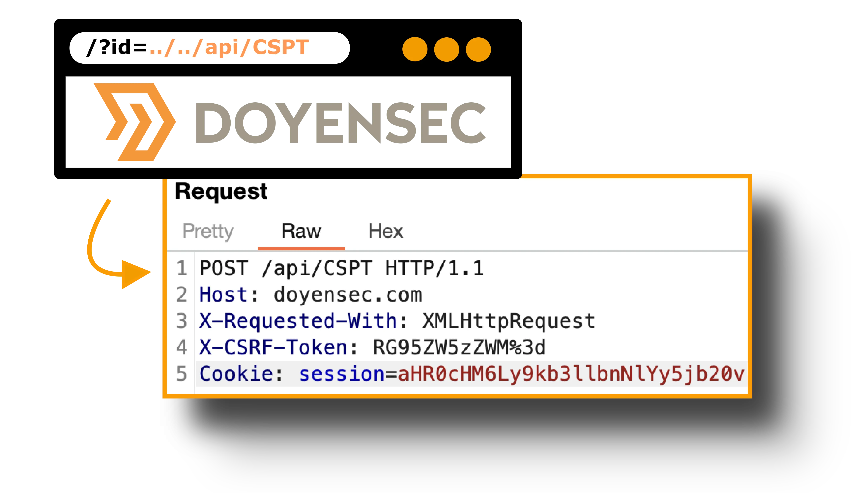Click the red session cookie value
Viewport: 868px width, 493px height.
tap(571, 374)
